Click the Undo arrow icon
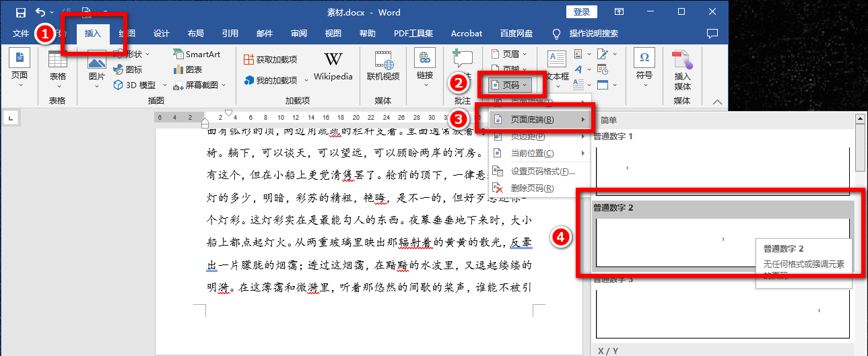This screenshot has height=356, width=868. [40, 12]
